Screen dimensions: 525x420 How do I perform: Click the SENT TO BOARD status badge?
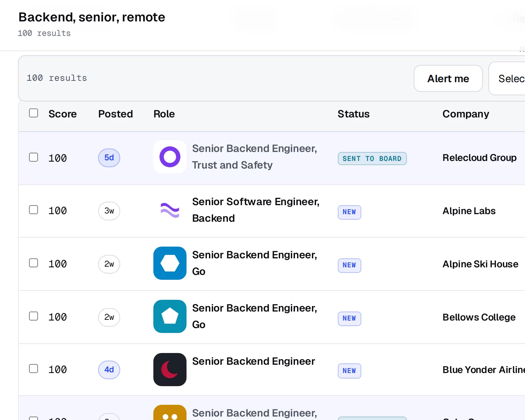[x=372, y=159]
